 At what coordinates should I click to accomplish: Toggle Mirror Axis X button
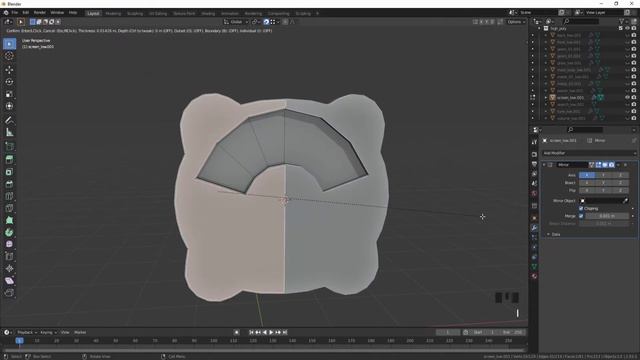point(587,175)
